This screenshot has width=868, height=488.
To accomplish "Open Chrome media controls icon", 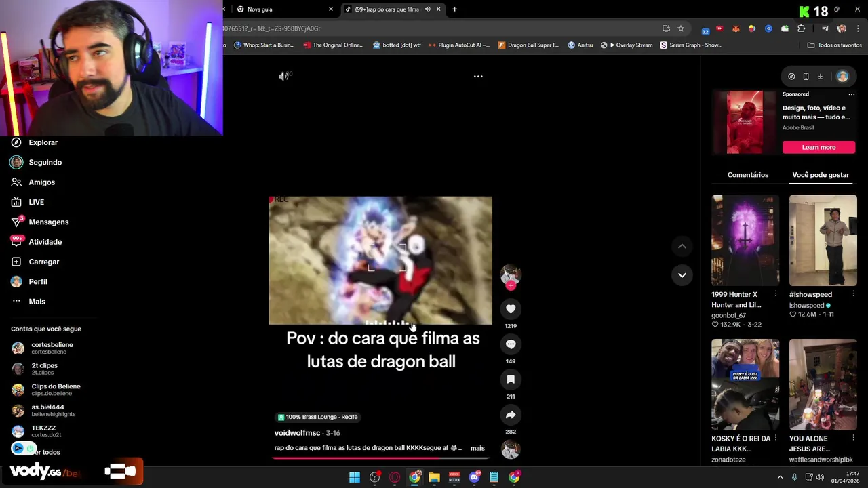I will [825, 28].
